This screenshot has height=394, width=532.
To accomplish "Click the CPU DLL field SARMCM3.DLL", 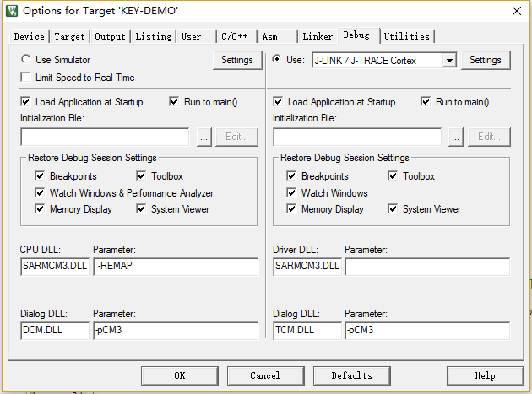I will point(55,266).
